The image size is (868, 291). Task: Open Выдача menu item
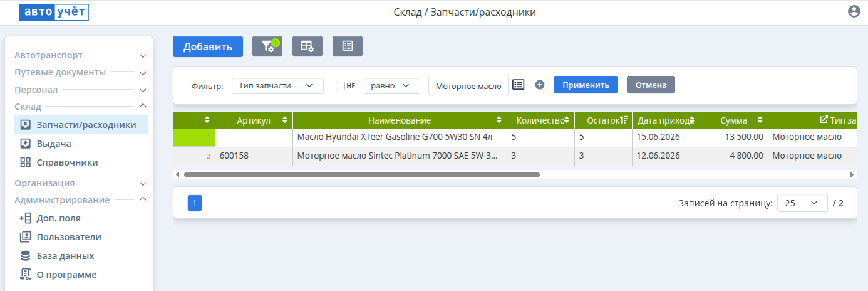pos(81,144)
